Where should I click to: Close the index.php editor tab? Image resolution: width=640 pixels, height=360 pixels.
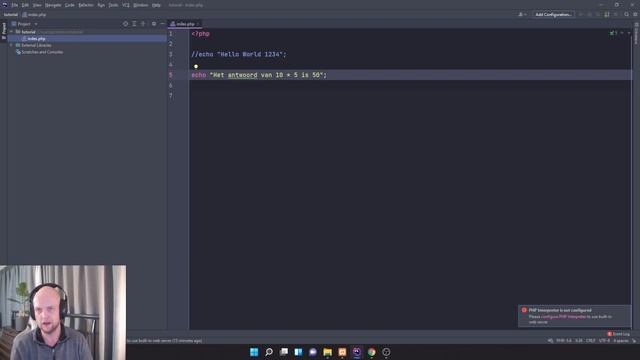tap(198, 24)
